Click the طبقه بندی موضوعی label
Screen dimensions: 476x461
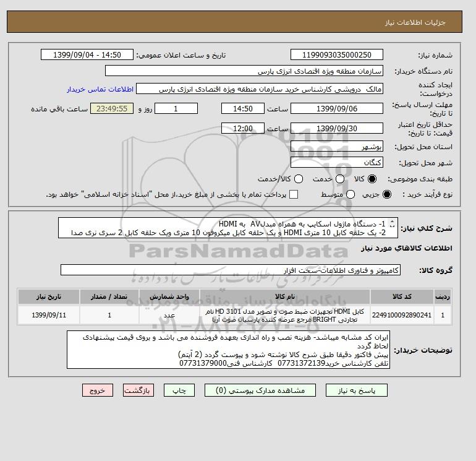[x=420, y=179]
